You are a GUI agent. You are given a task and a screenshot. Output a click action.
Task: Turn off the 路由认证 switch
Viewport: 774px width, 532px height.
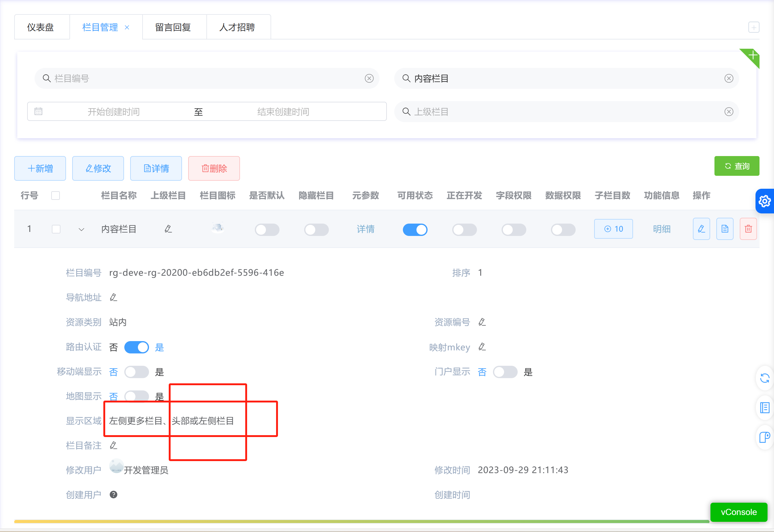tap(136, 347)
